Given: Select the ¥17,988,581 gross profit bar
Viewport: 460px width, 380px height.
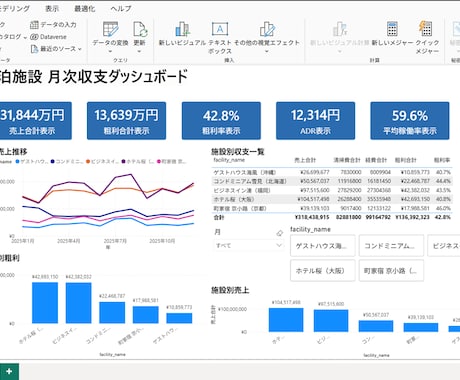Looking at the screenshot, I should pos(146,315).
